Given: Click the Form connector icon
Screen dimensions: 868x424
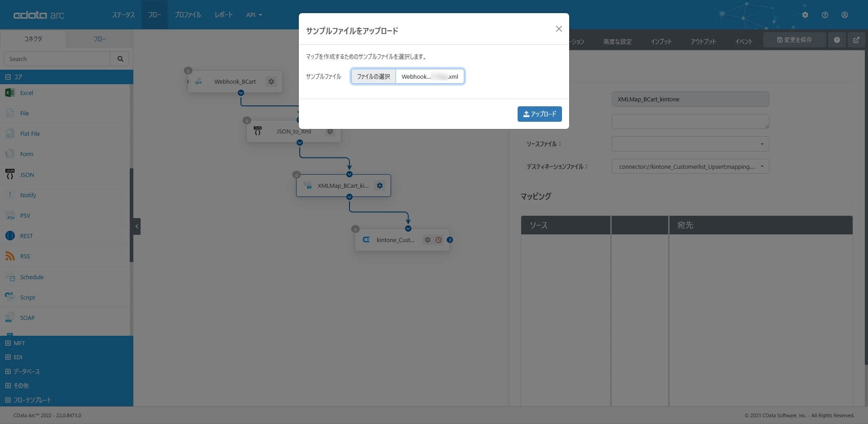Looking at the screenshot, I should [9, 154].
